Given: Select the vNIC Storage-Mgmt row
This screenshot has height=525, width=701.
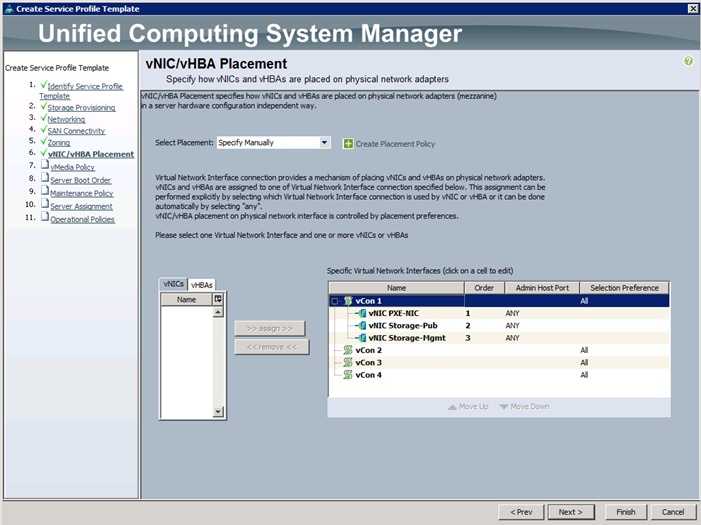Looking at the screenshot, I should pos(499,338).
